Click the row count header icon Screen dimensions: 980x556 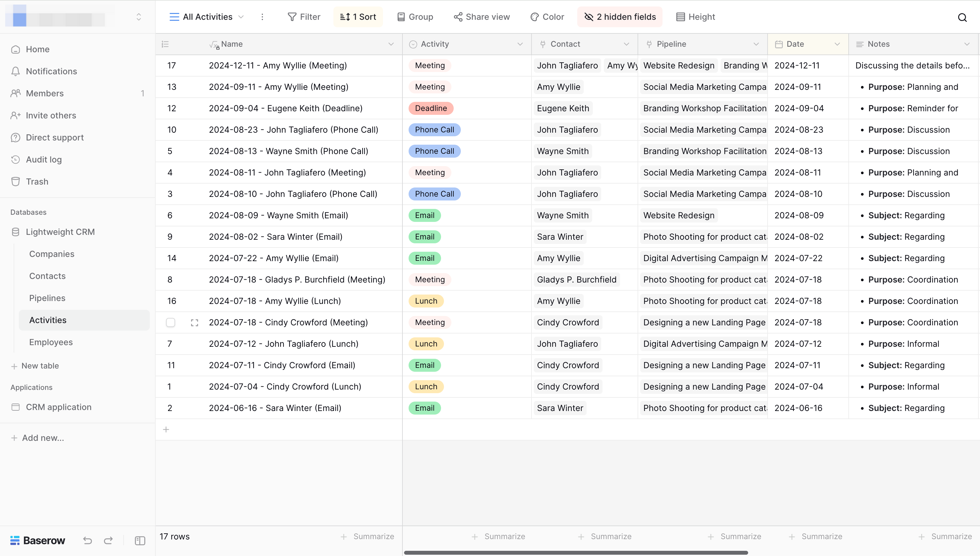coord(165,44)
